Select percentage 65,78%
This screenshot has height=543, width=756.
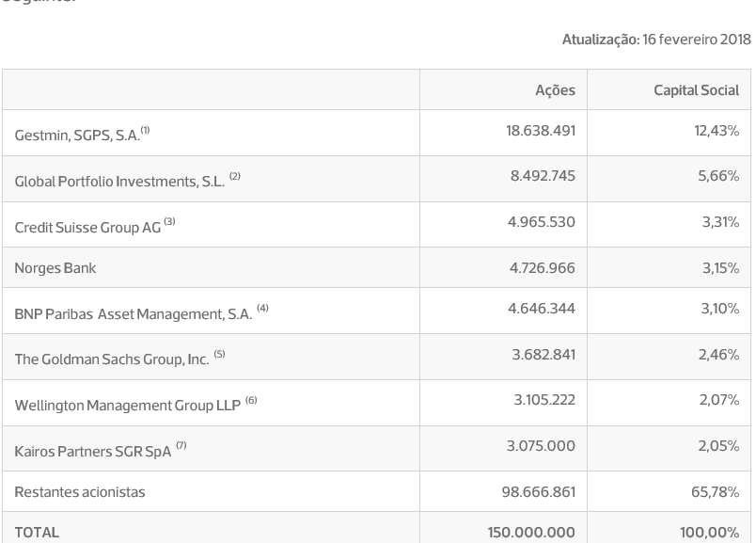coord(715,492)
